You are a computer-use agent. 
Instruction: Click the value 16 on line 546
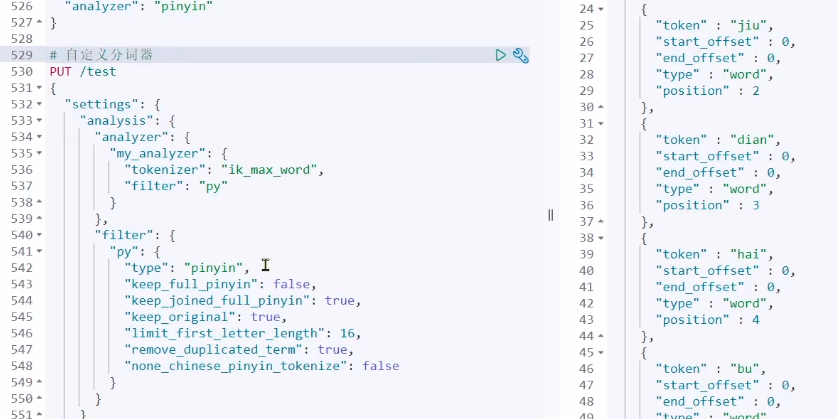pos(347,333)
